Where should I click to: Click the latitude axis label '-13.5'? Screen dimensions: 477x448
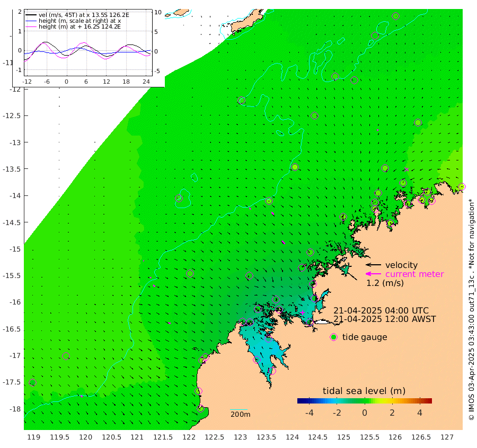pos(12,169)
